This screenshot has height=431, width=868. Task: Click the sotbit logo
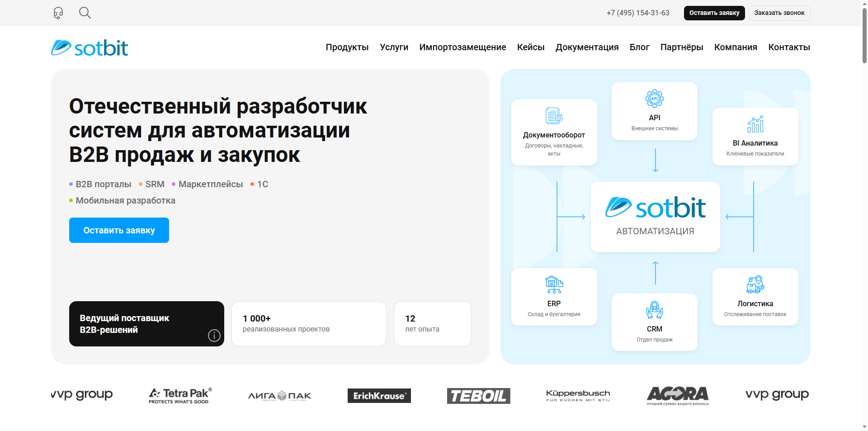[x=89, y=47]
